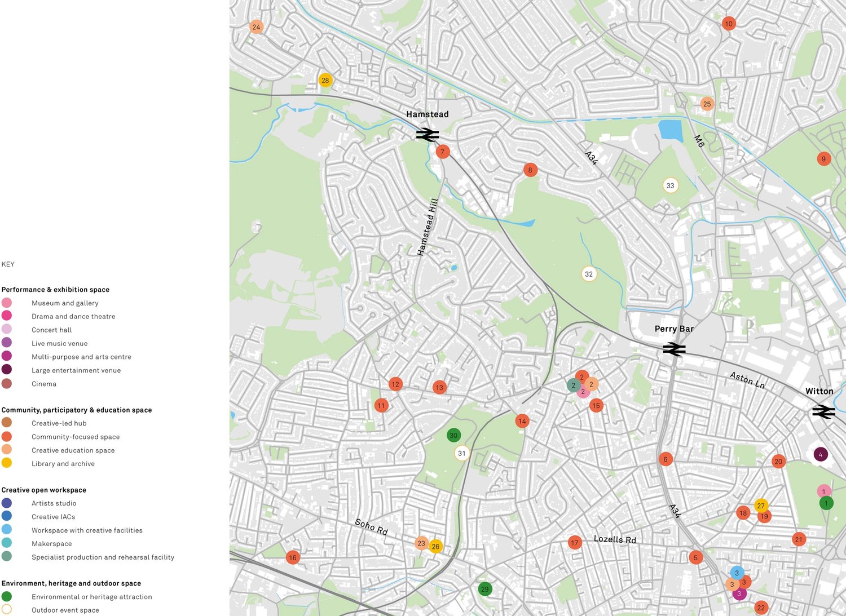Click marker 7 near Hamstead station
The height and width of the screenshot is (616, 846).
click(443, 152)
